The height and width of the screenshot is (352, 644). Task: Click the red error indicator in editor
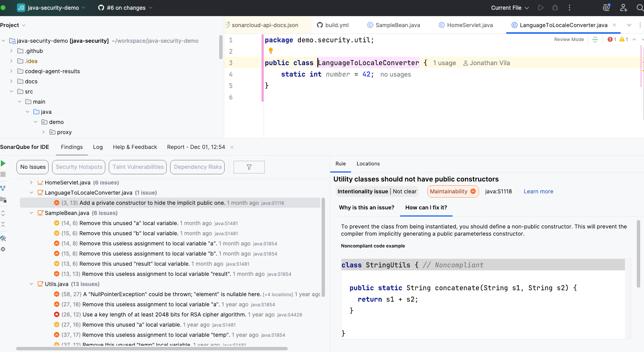(611, 39)
